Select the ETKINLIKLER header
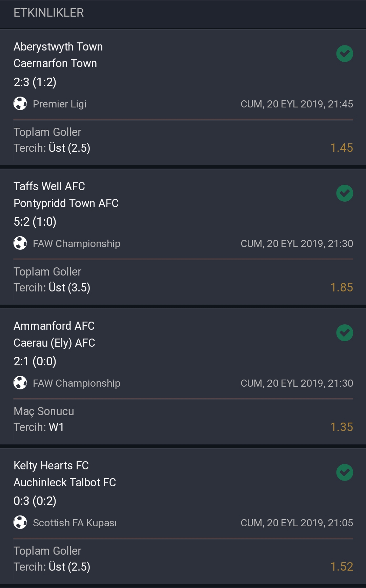 [x=48, y=13]
